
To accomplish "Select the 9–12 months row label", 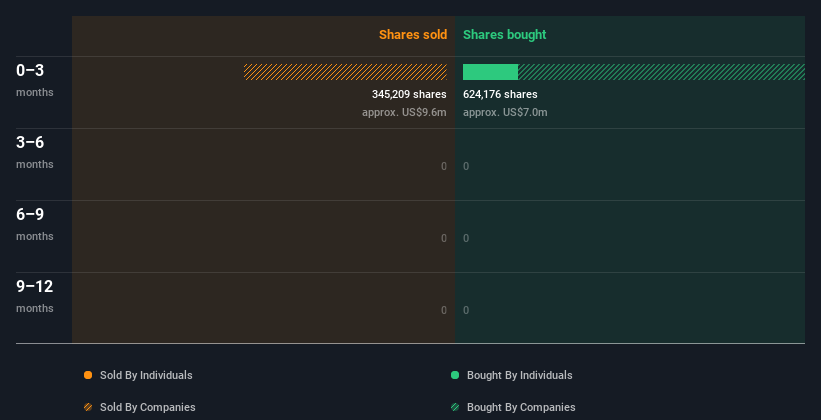I will 35,296.
